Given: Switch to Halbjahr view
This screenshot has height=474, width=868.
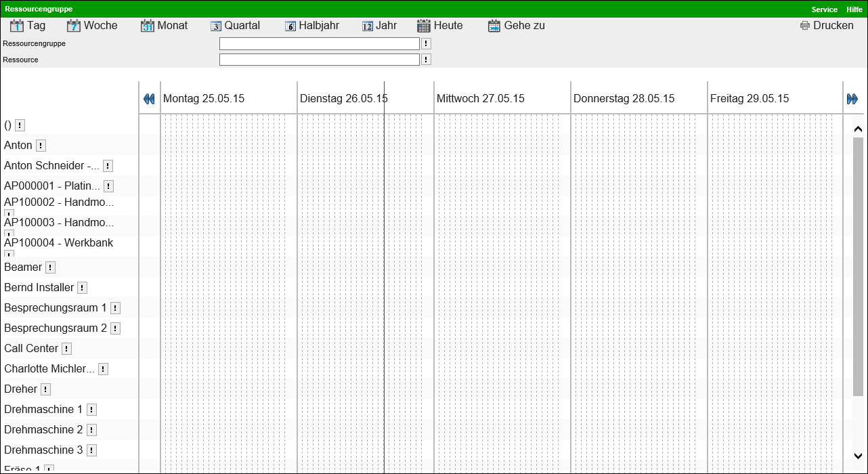Looking at the screenshot, I should [319, 26].
